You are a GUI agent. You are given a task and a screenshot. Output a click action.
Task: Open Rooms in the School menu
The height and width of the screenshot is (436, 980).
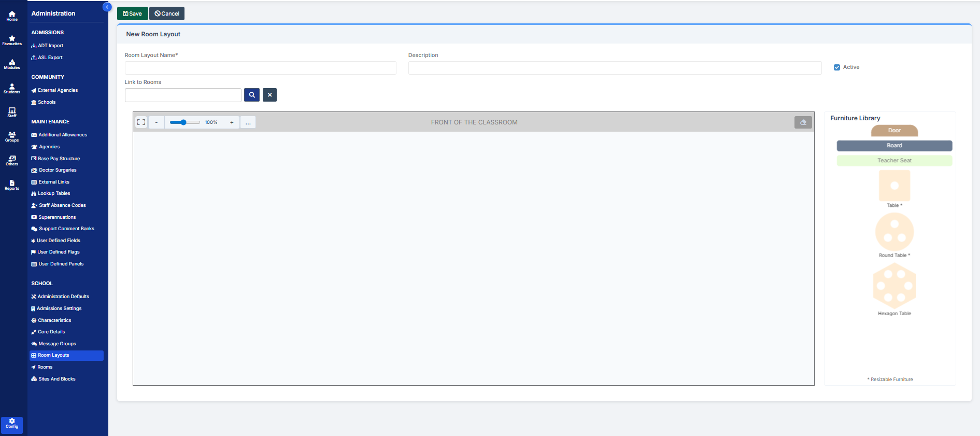45,367
